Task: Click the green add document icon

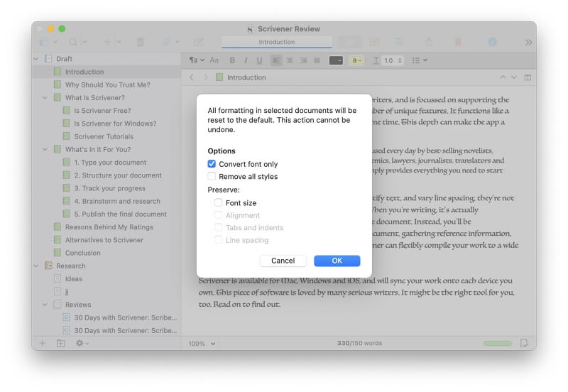Action: [107, 42]
